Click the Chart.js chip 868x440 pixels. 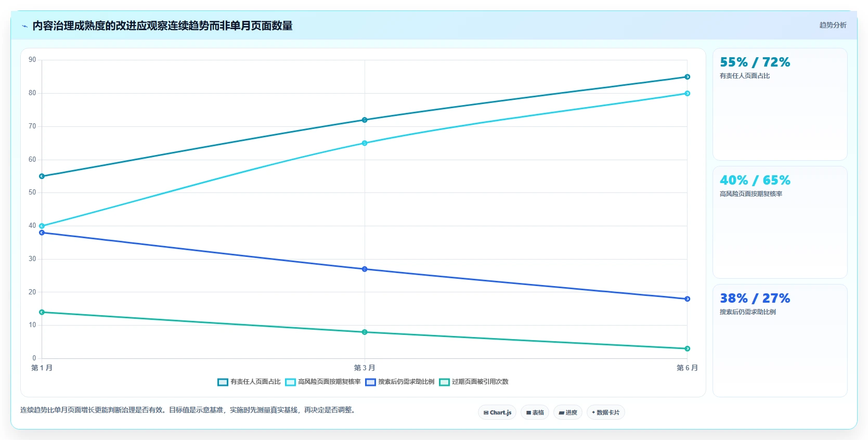497,412
